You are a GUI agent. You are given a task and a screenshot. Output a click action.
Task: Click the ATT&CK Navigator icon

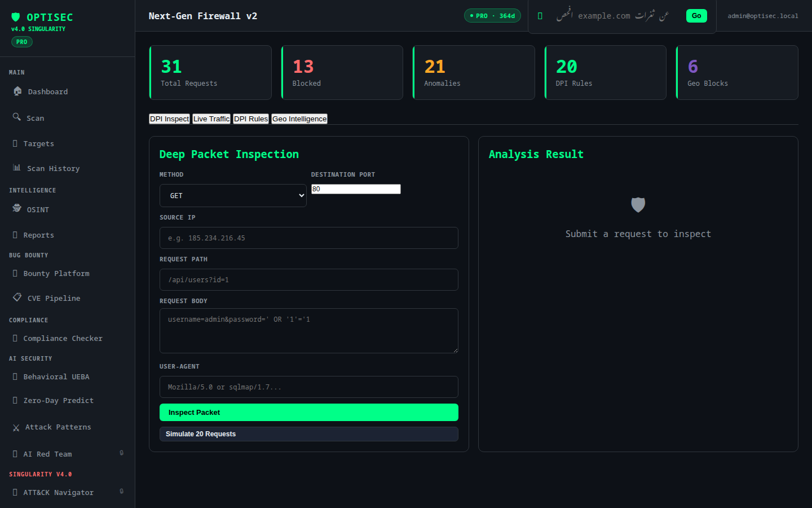click(x=15, y=492)
